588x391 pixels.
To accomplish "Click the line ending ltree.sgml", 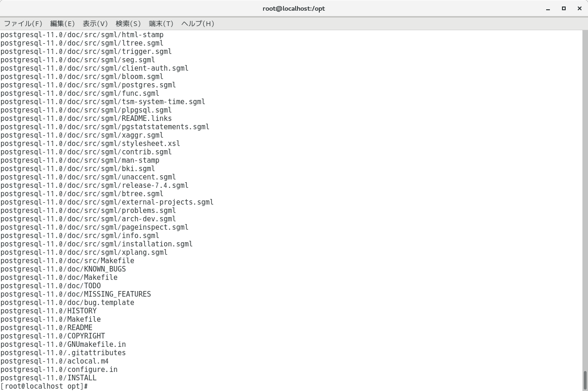I will (82, 43).
